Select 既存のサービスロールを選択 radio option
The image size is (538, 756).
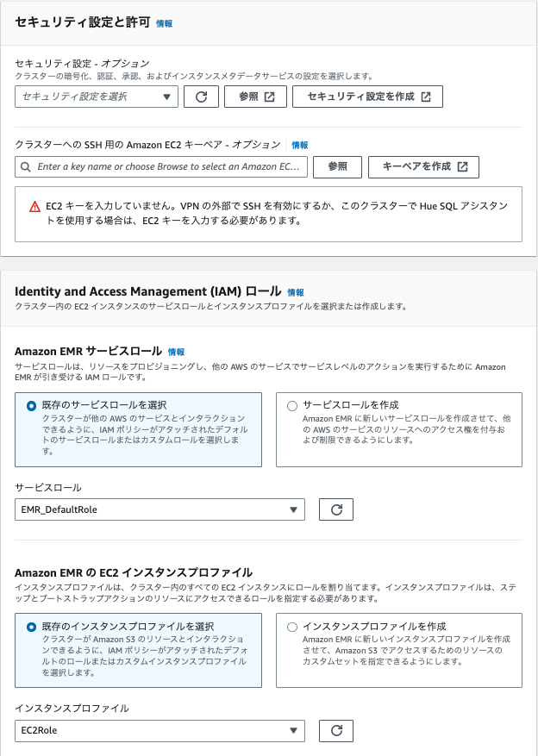31,406
